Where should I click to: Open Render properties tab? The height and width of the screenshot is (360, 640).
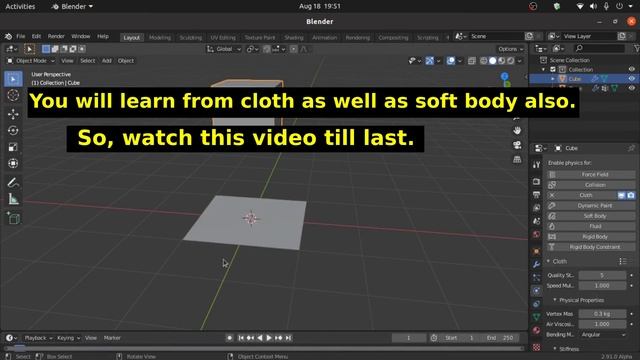click(536, 181)
